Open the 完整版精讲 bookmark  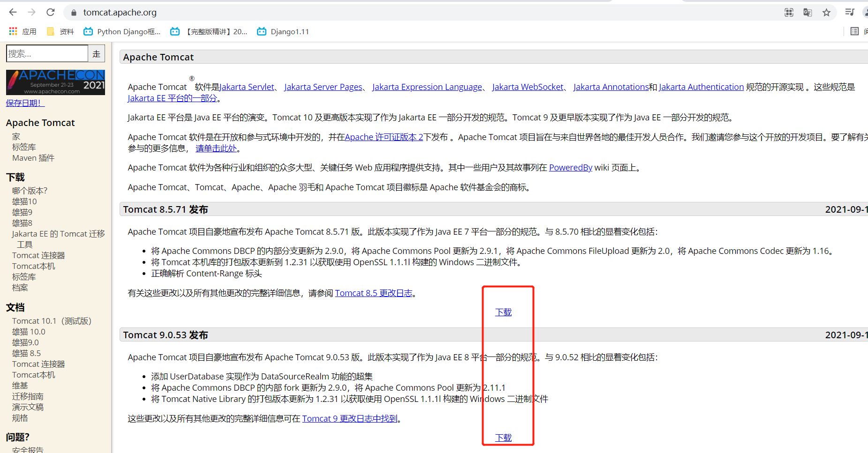pyautogui.click(x=209, y=31)
